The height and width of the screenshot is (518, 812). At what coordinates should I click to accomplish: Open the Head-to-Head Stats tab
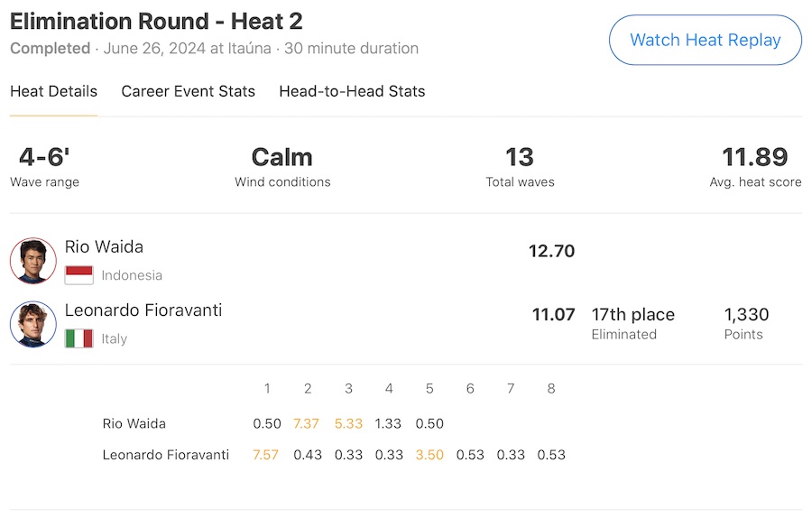352,91
